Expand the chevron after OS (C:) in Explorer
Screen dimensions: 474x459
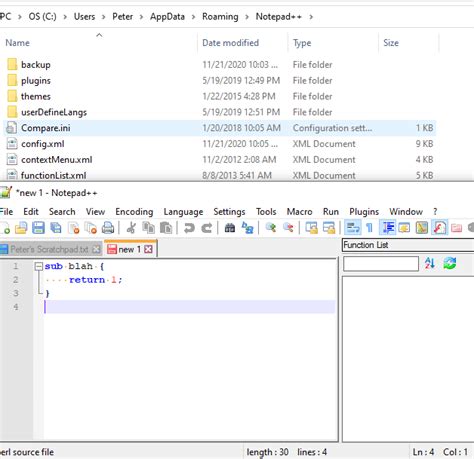pyautogui.click(x=65, y=17)
